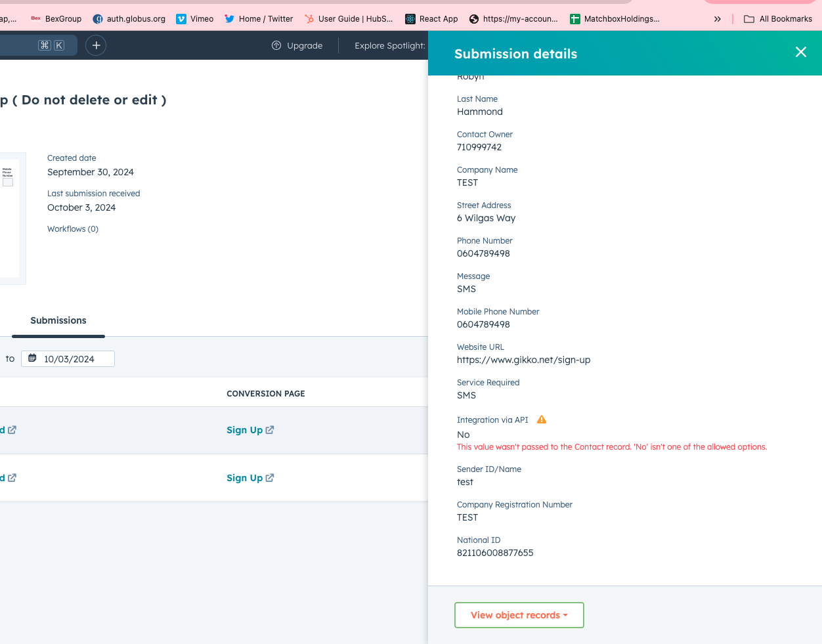Expand the hidden bookmarks overflow chevron
This screenshot has height=644, width=822.
(717, 19)
